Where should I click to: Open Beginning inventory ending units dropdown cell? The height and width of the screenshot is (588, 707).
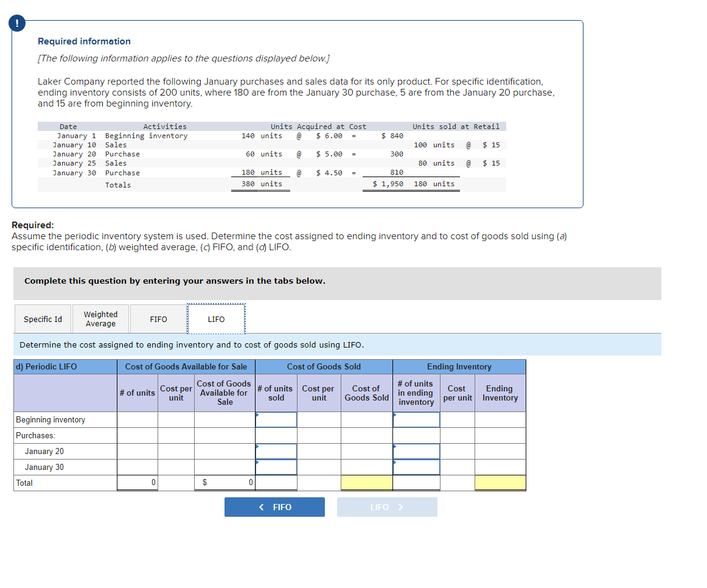[416, 420]
